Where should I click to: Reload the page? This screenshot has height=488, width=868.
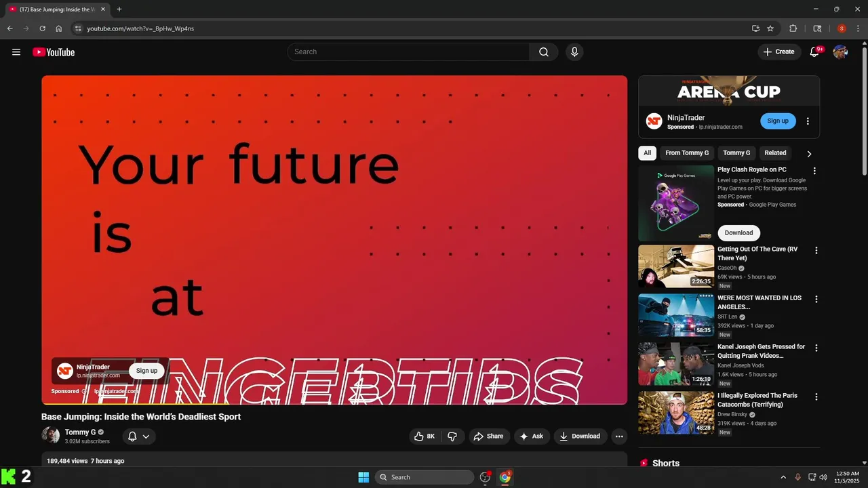(42, 28)
